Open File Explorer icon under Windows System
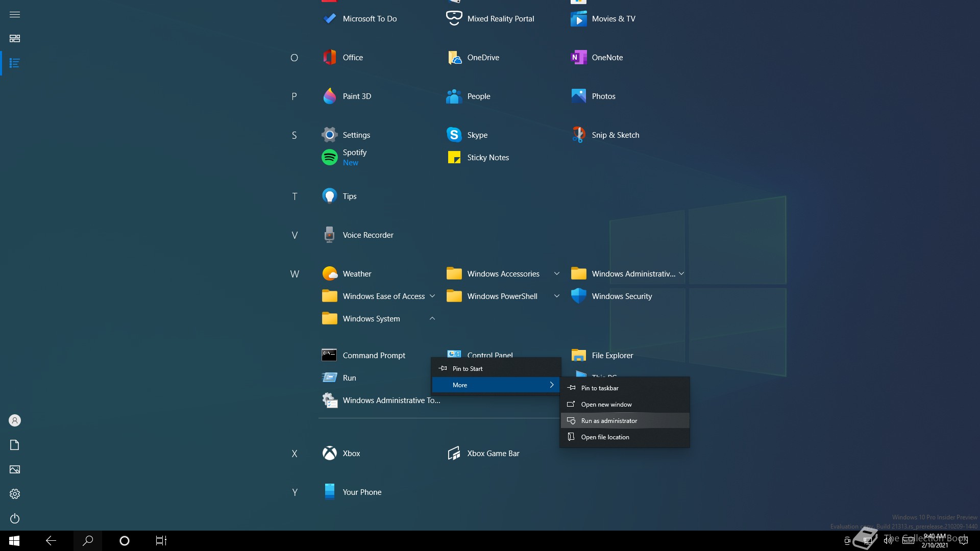Image resolution: width=980 pixels, height=551 pixels. pyautogui.click(x=578, y=356)
